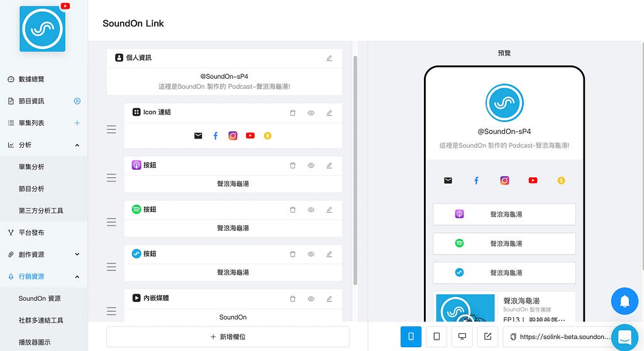Switch preview to tablet view

tap(436, 337)
